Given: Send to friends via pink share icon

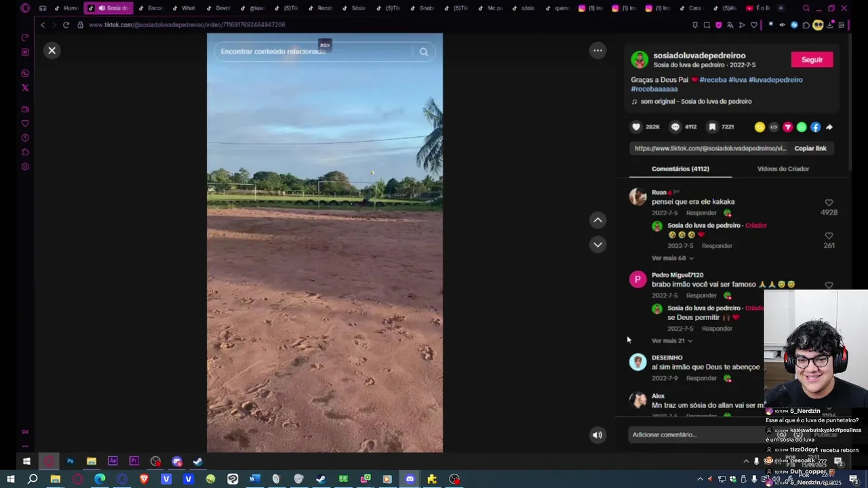Looking at the screenshot, I should tap(787, 127).
